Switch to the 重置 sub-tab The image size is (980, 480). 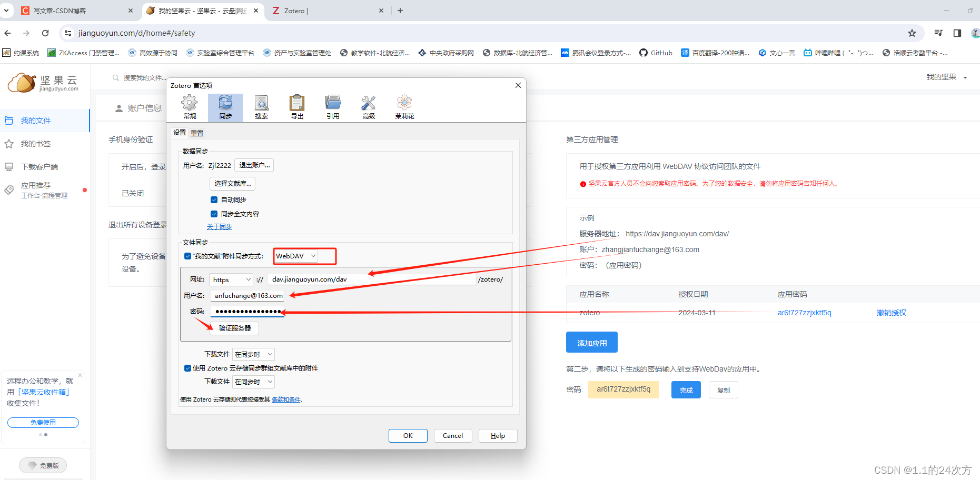point(197,133)
